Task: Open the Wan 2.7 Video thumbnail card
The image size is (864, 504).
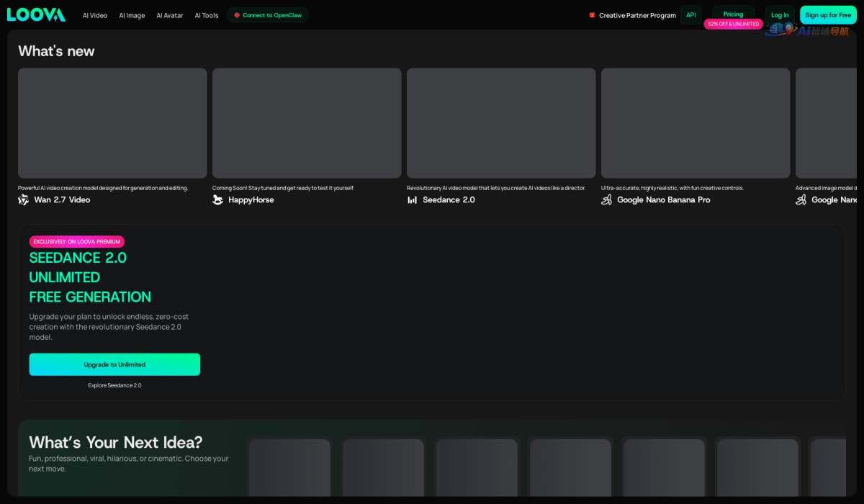Action: (112, 123)
